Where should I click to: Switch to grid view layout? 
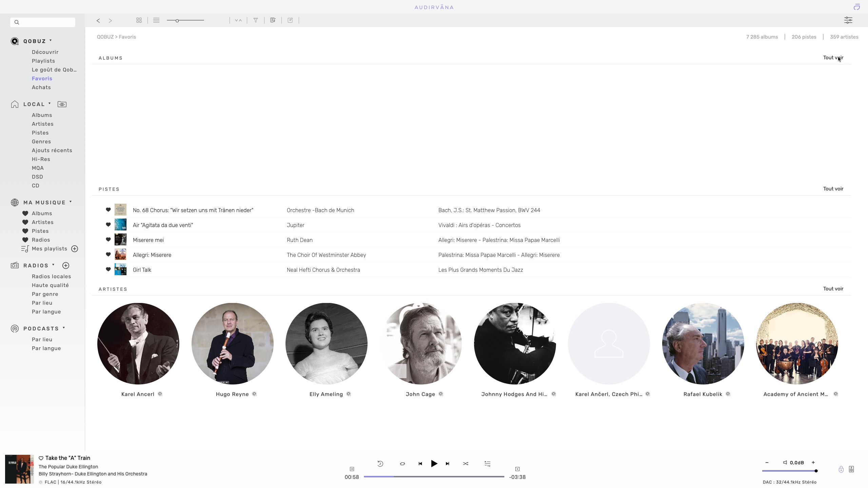tap(139, 20)
